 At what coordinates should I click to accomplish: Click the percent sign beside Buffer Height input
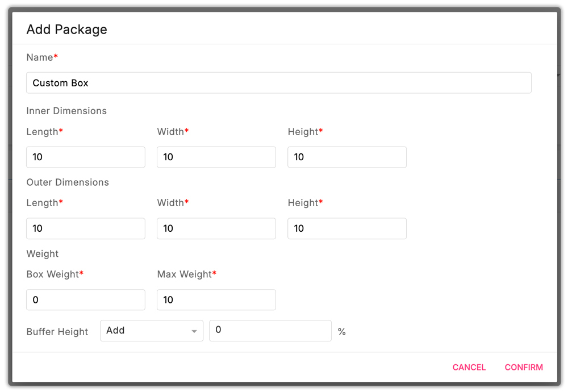(342, 330)
